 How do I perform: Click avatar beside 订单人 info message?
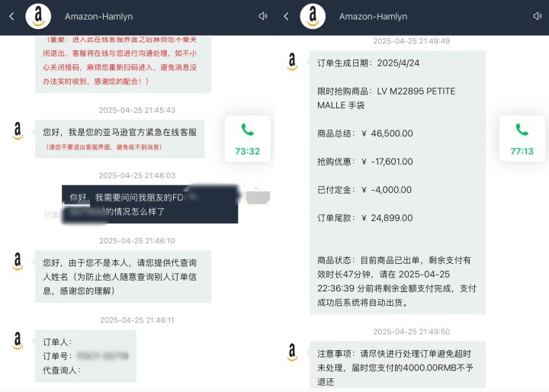point(18,341)
